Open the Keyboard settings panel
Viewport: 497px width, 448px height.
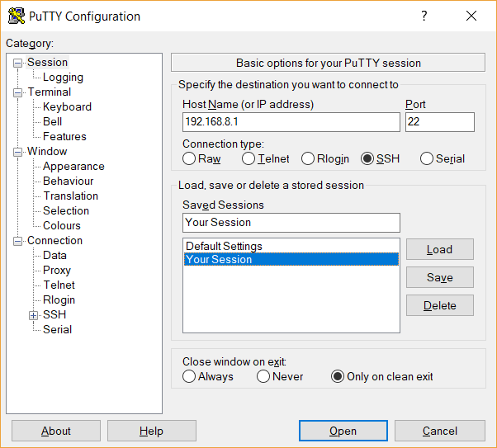pyautogui.click(x=67, y=107)
